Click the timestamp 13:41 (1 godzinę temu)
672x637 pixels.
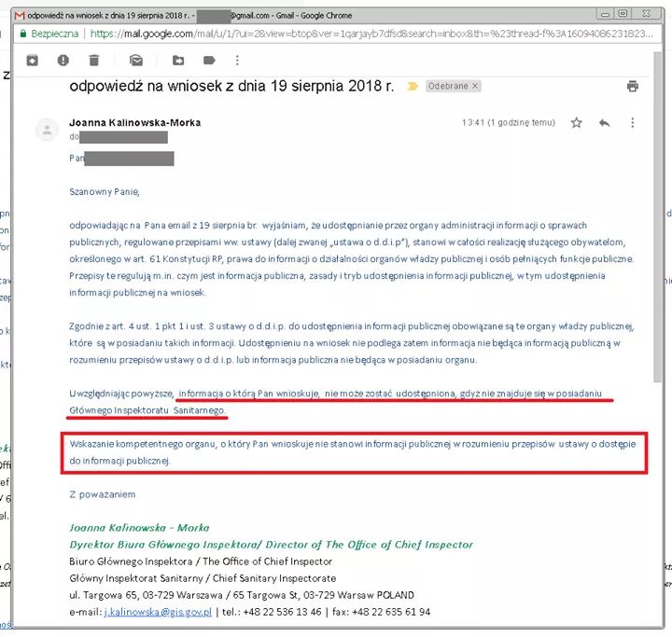point(509,122)
